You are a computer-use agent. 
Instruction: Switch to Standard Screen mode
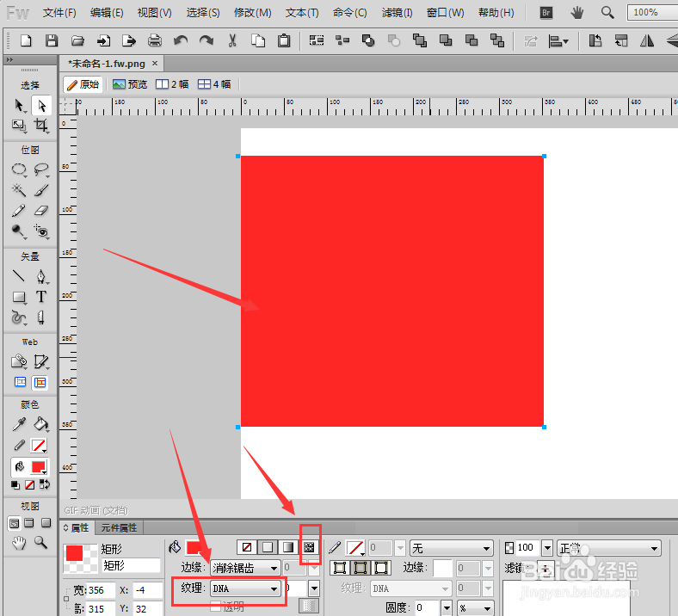click(14, 523)
